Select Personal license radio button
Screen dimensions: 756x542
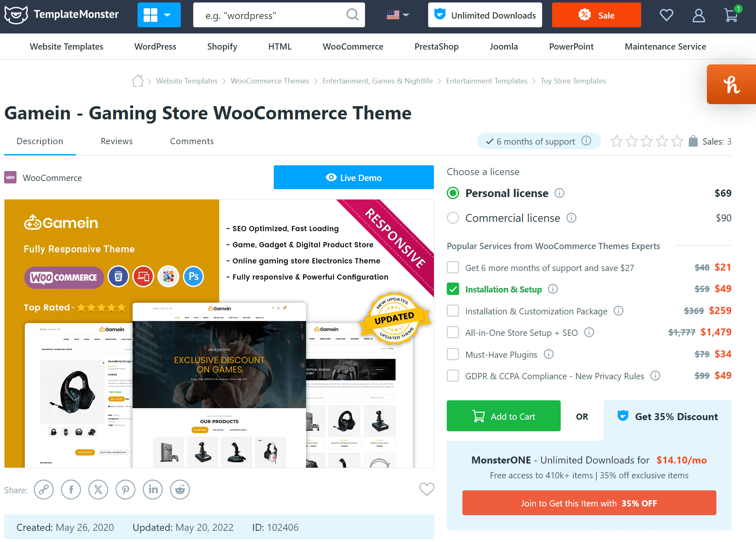[453, 193]
